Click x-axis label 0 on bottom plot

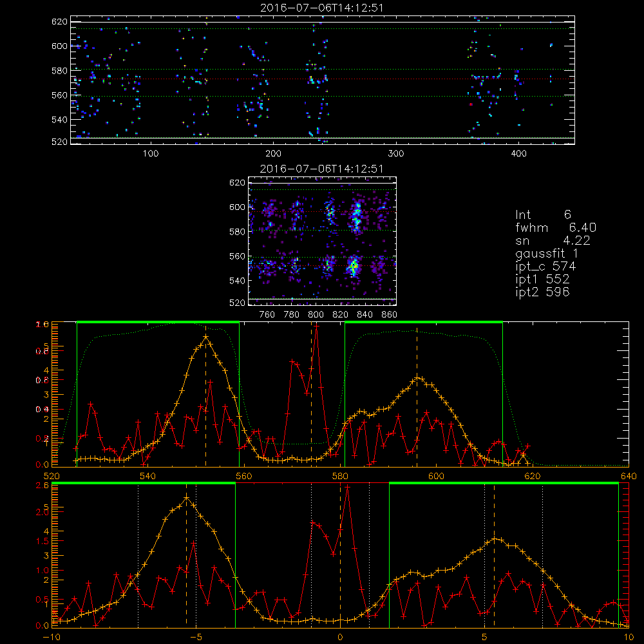click(340, 637)
